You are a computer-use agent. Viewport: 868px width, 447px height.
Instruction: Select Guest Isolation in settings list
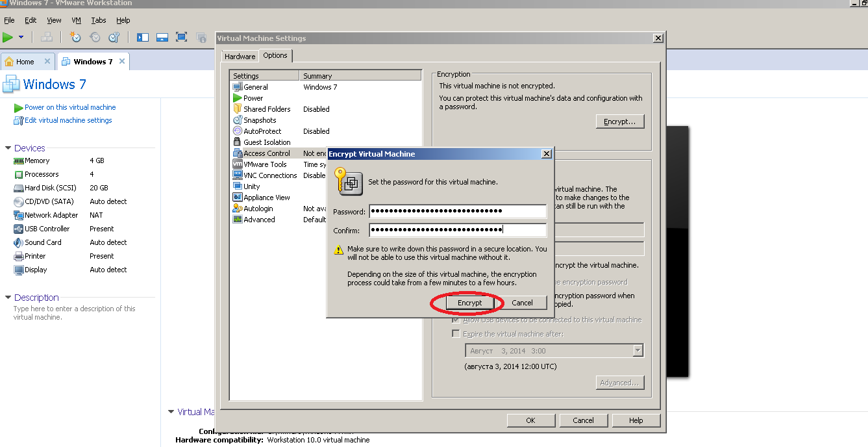(x=267, y=142)
